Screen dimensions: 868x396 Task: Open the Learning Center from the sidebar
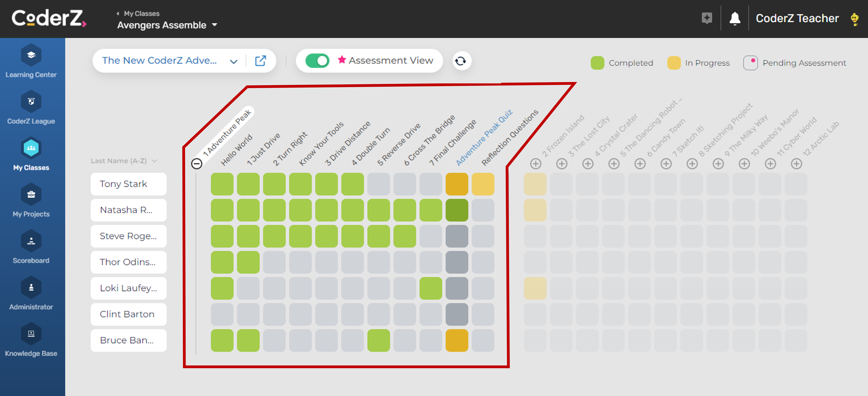31,61
